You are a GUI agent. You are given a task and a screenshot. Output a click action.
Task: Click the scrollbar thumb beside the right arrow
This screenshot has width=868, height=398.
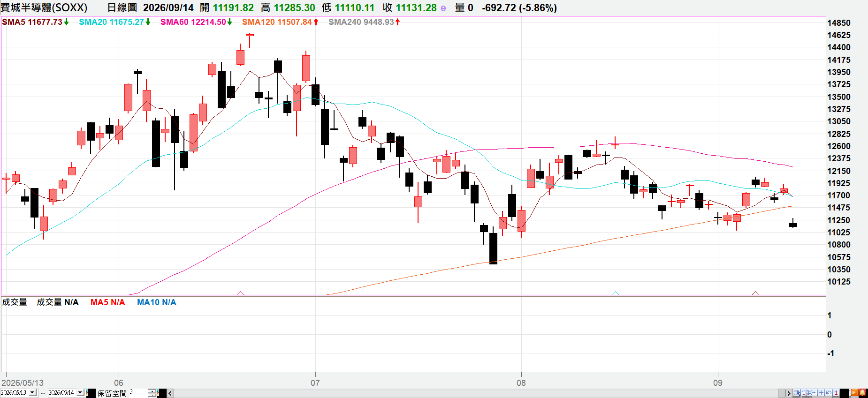click(782, 393)
